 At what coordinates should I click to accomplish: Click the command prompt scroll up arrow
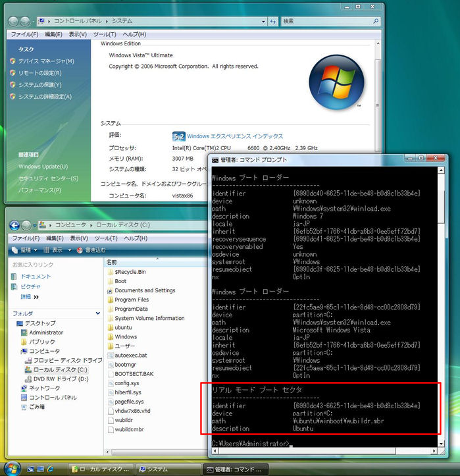point(441,171)
